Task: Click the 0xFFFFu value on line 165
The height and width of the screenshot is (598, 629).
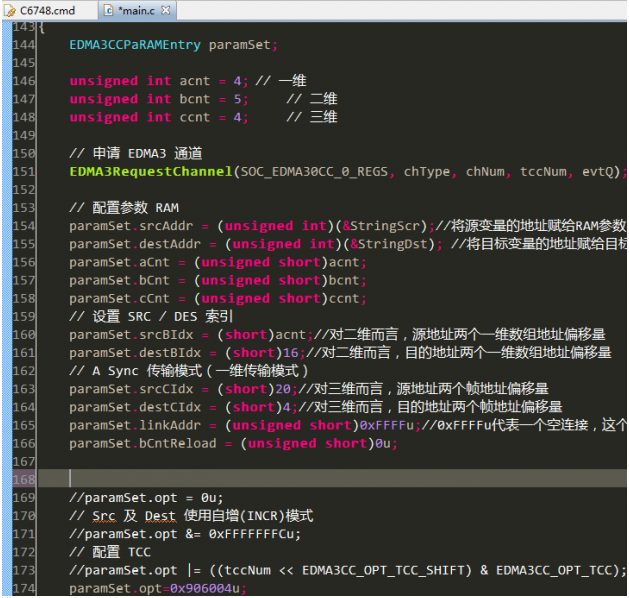Action: tap(387, 425)
